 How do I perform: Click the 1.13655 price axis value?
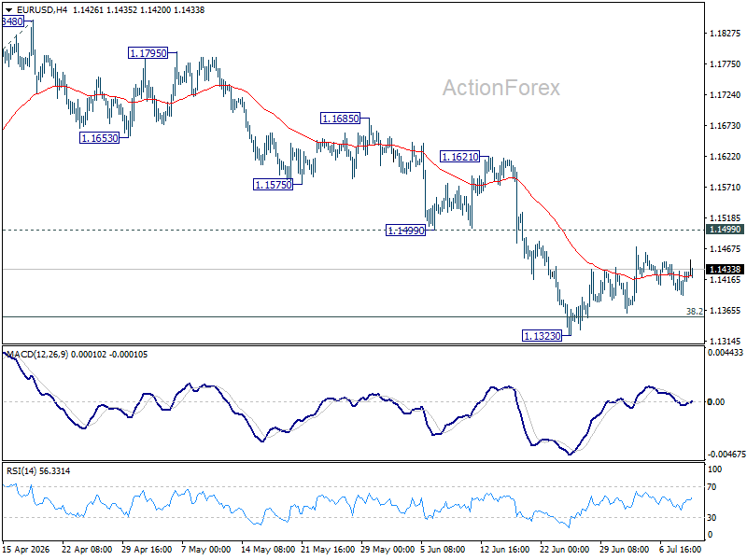point(726,311)
